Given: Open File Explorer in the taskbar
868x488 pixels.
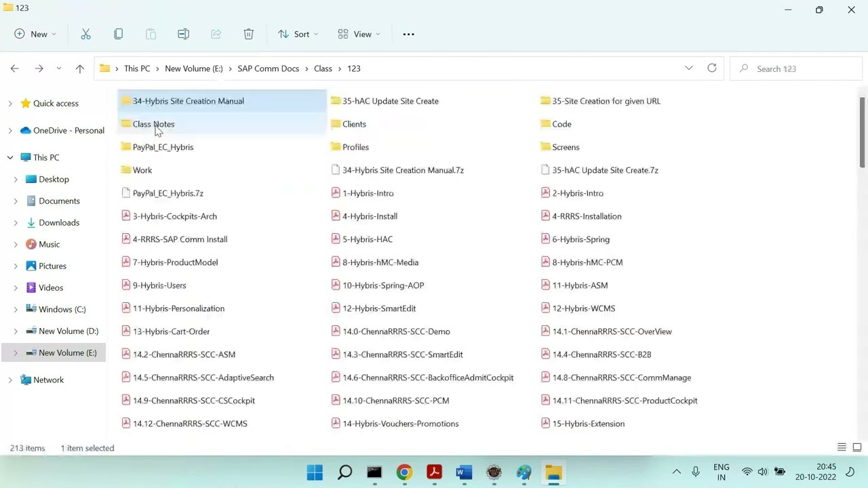Looking at the screenshot, I should point(553,472).
